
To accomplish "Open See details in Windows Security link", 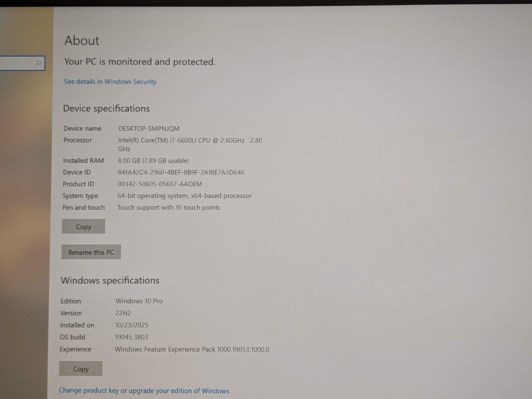I will [110, 82].
